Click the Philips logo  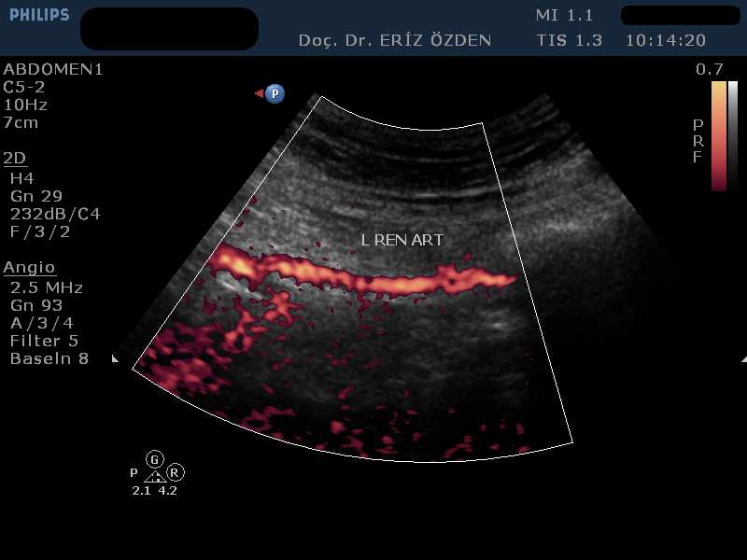click(39, 15)
